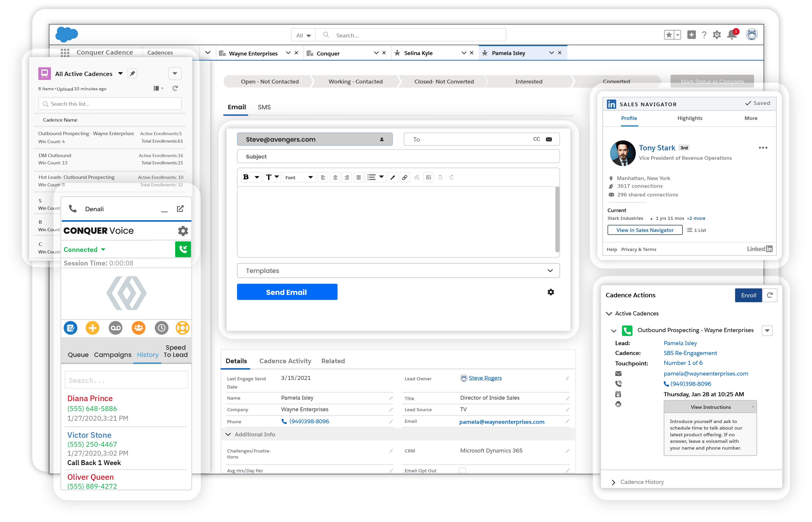
Task: Click the voicemail icon in dialer
Action: pyautogui.click(x=116, y=328)
